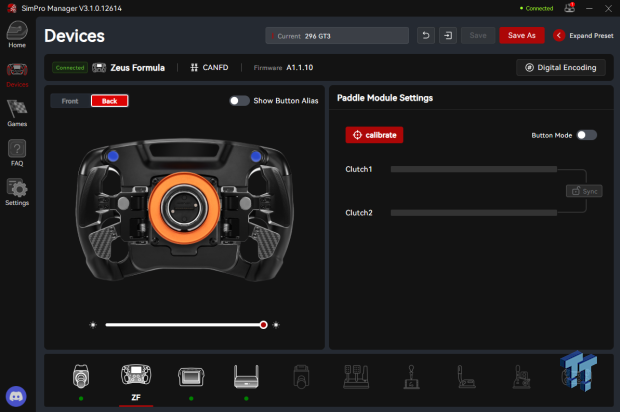Select the dashboard display device icon

coord(191,376)
